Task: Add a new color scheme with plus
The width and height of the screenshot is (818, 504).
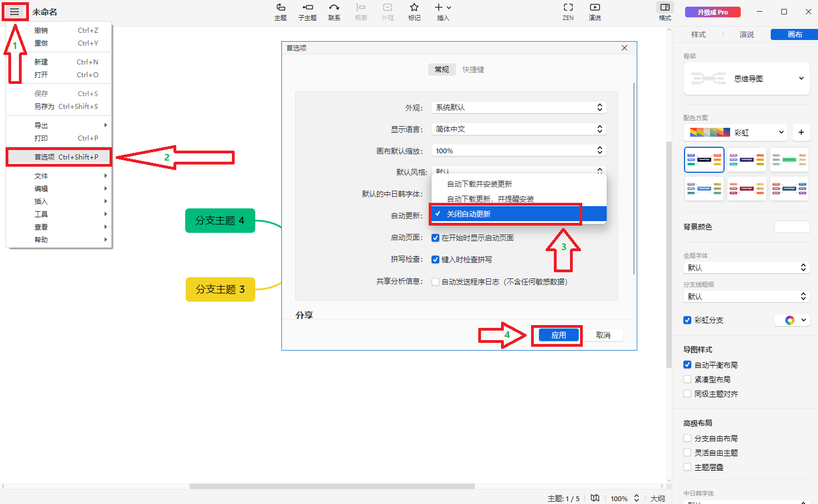Action: click(801, 132)
